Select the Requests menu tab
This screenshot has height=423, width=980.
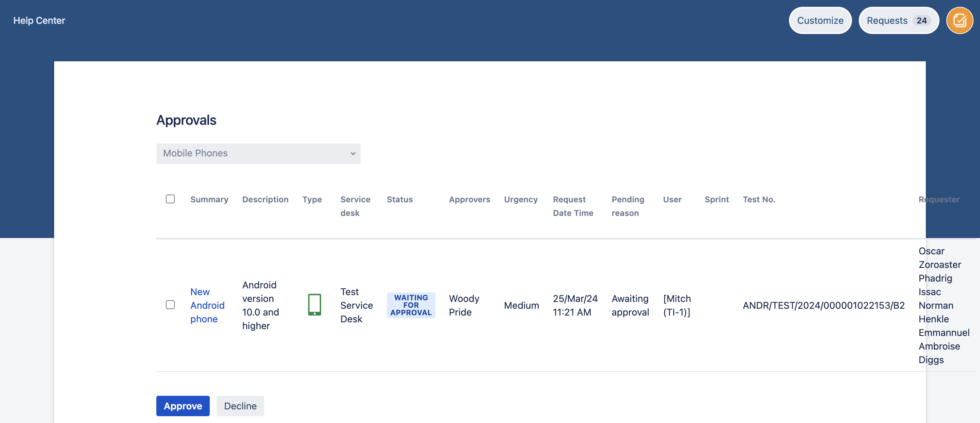coord(897,20)
